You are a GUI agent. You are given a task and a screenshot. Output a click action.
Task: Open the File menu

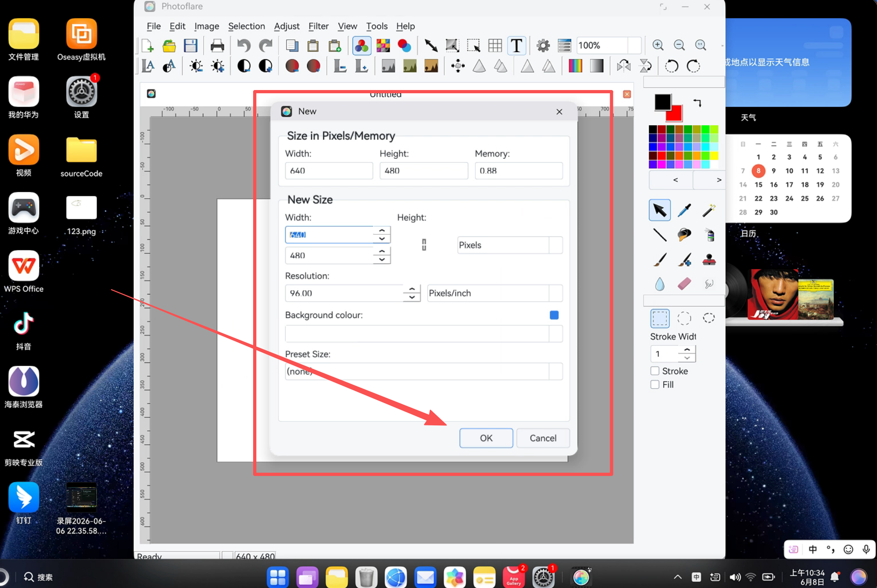(153, 26)
